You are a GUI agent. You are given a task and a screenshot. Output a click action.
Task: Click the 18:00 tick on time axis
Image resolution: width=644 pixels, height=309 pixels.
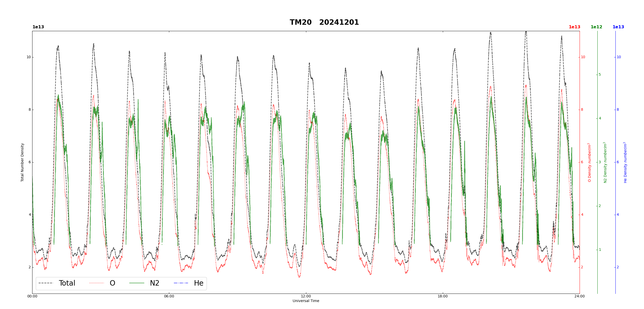coord(443,296)
